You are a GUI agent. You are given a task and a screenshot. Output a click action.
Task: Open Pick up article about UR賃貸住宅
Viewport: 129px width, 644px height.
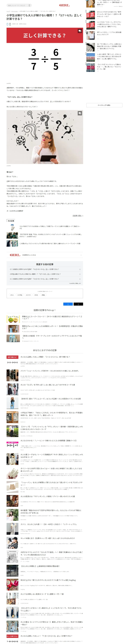(x=52, y=327)
